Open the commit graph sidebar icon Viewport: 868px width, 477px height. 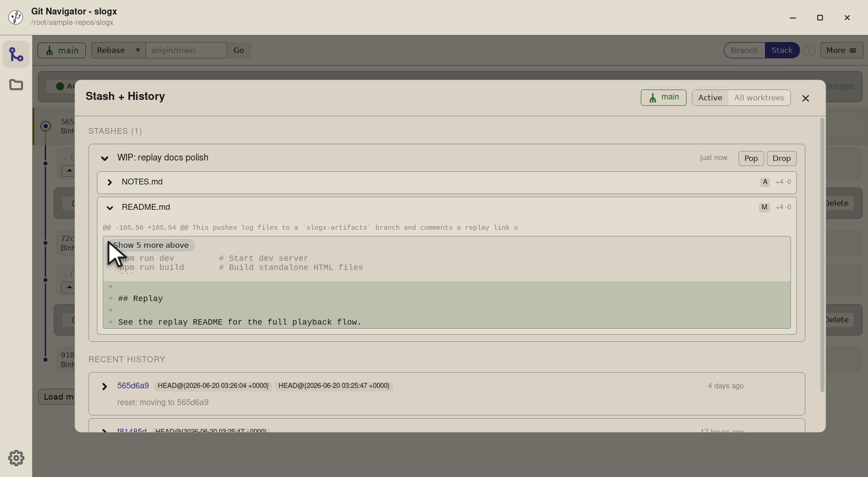(16, 54)
